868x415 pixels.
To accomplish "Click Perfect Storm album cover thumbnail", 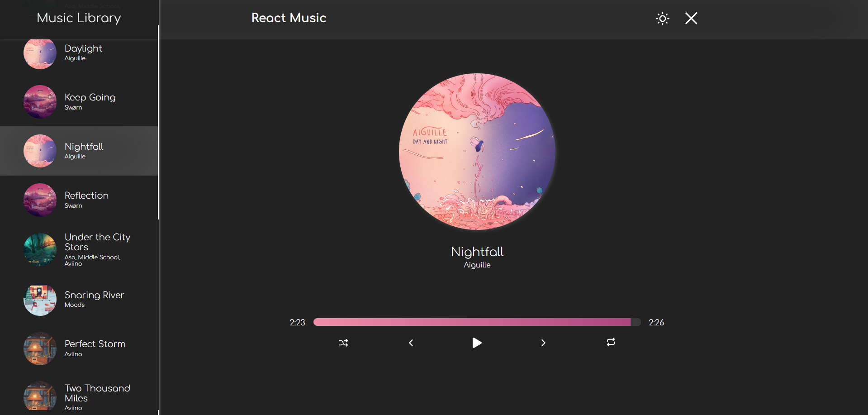I will coord(40,348).
